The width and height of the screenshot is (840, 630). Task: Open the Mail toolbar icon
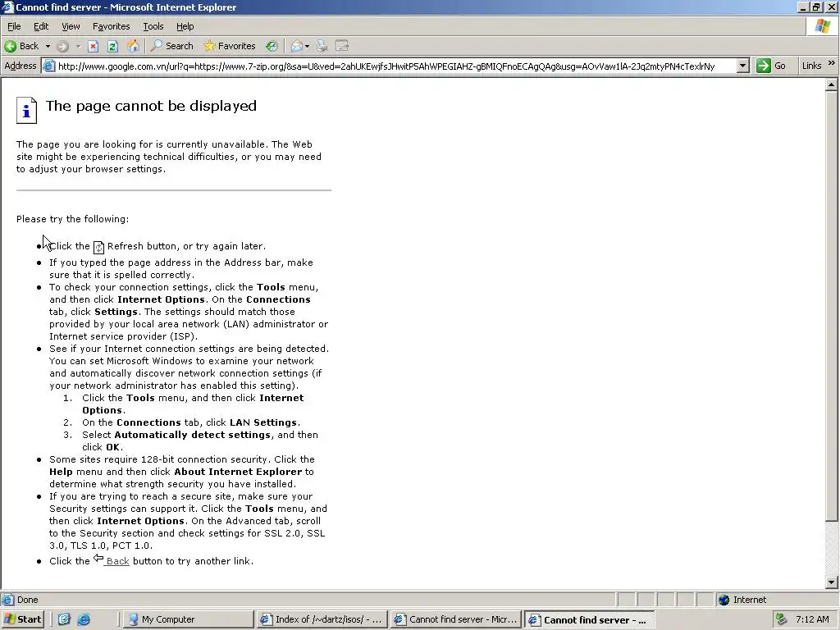pyautogui.click(x=296, y=46)
